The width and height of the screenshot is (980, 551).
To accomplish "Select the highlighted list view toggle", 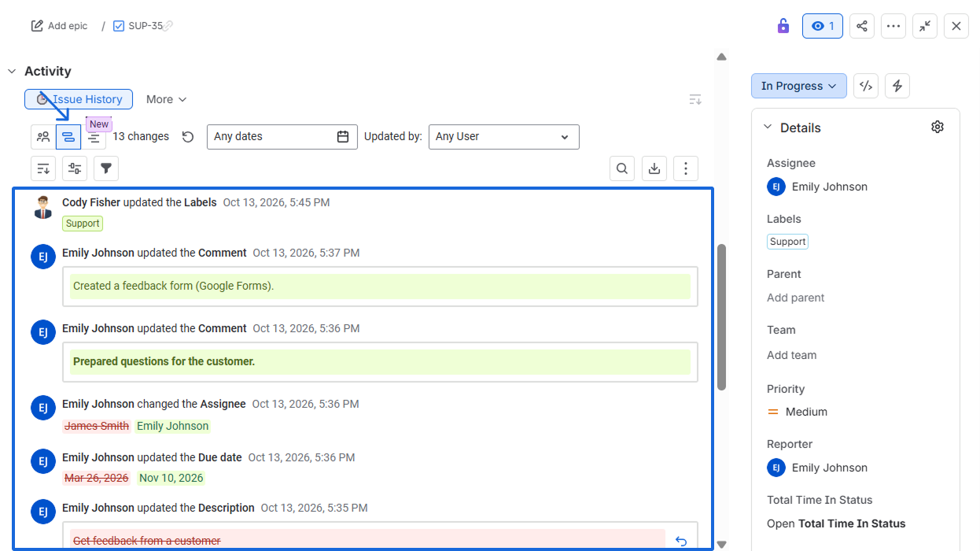I will pyautogui.click(x=68, y=137).
